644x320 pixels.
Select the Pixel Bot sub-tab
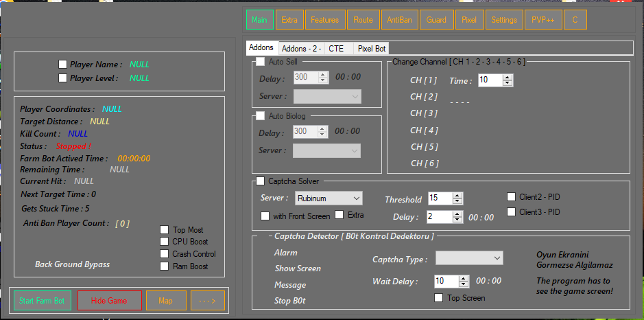pos(372,49)
